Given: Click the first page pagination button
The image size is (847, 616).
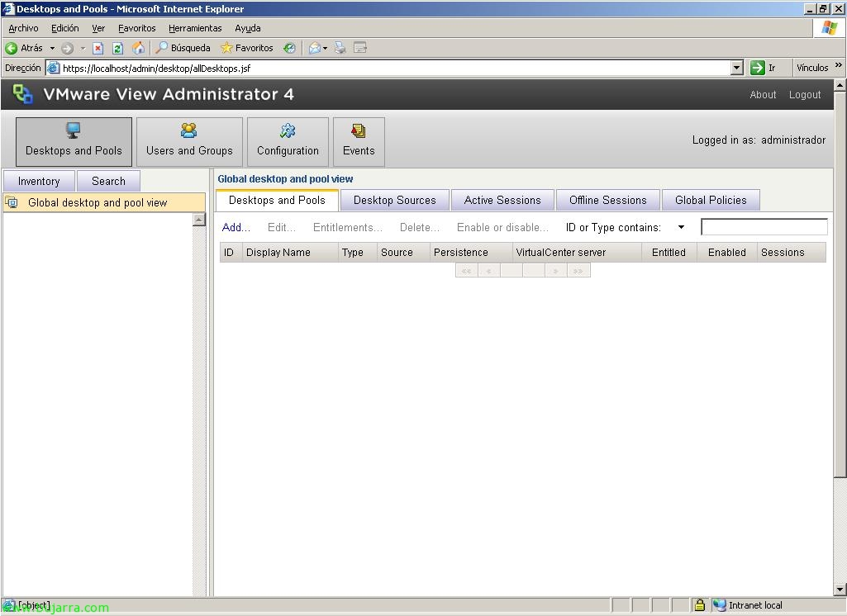Looking at the screenshot, I should (x=466, y=271).
